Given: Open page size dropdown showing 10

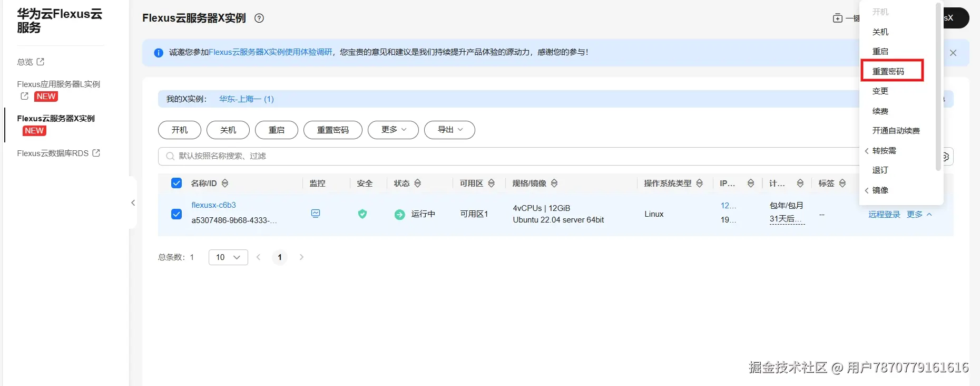Looking at the screenshot, I should point(228,257).
